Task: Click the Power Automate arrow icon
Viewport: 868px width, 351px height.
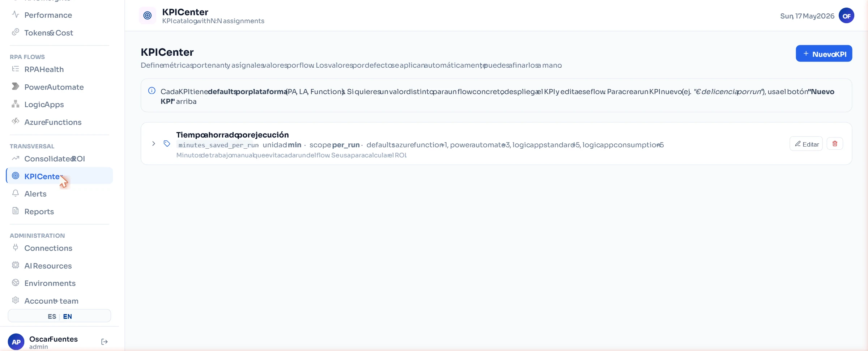Action: [x=15, y=86]
